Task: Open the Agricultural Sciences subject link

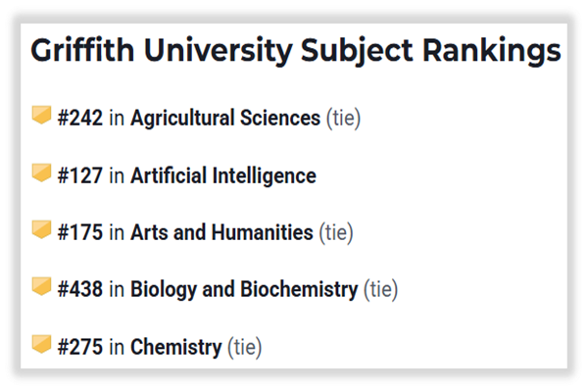Action: (225, 119)
